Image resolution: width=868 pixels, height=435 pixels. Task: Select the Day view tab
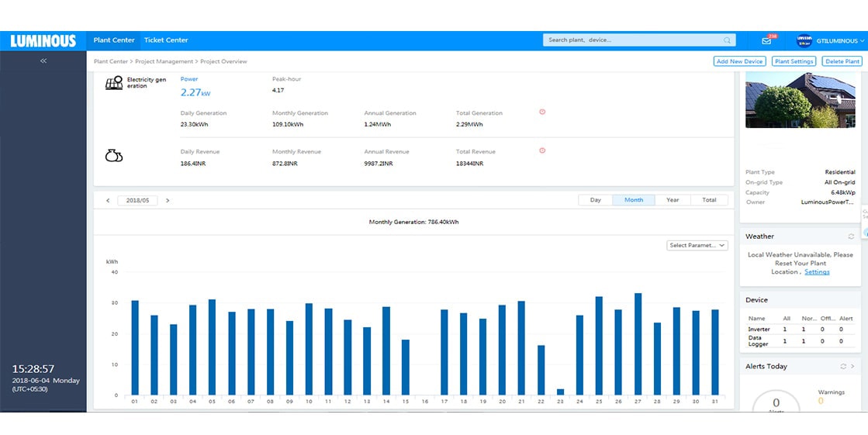pyautogui.click(x=596, y=200)
